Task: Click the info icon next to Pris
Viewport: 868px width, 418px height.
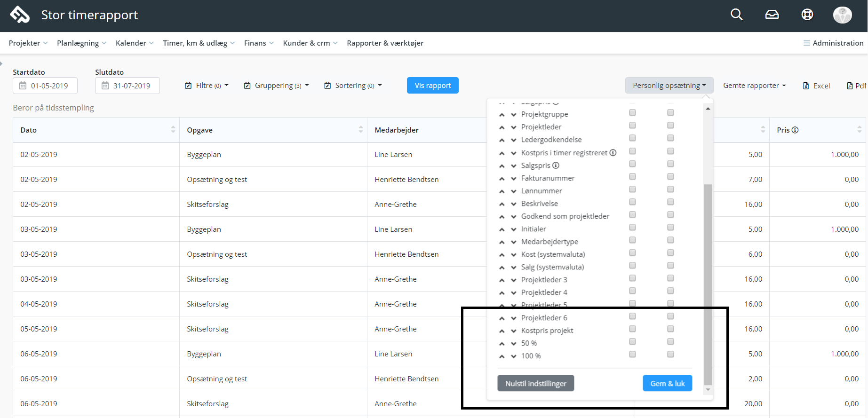Action: click(x=795, y=130)
